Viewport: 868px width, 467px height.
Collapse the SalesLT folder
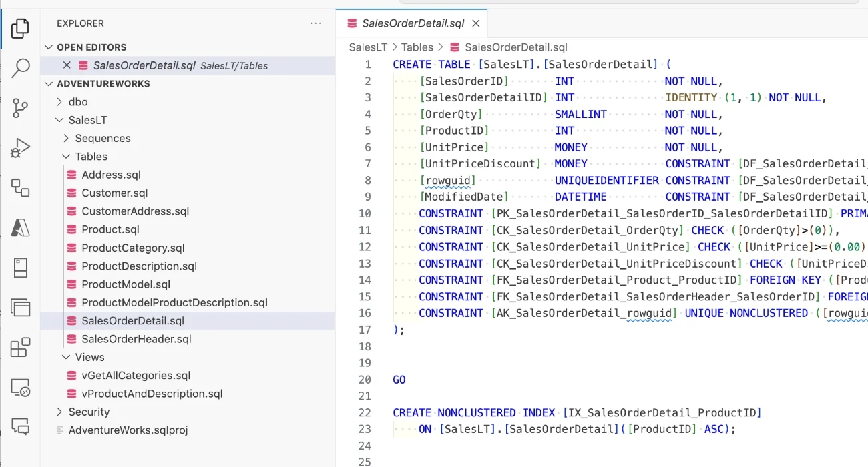pos(60,120)
